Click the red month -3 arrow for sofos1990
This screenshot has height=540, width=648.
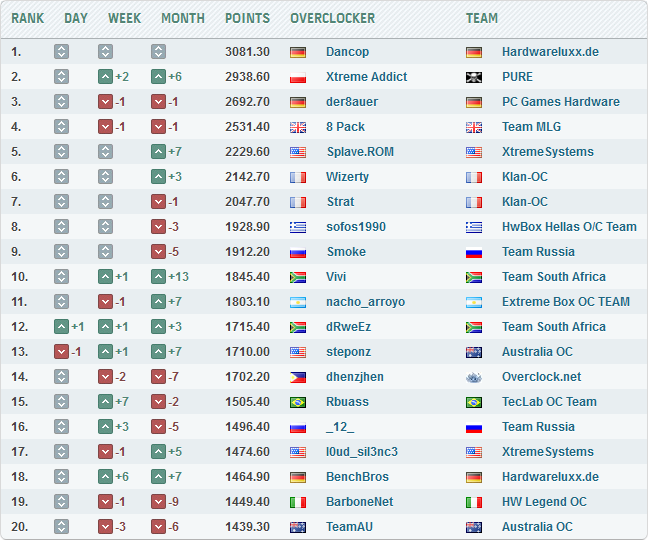pos(158,227)
